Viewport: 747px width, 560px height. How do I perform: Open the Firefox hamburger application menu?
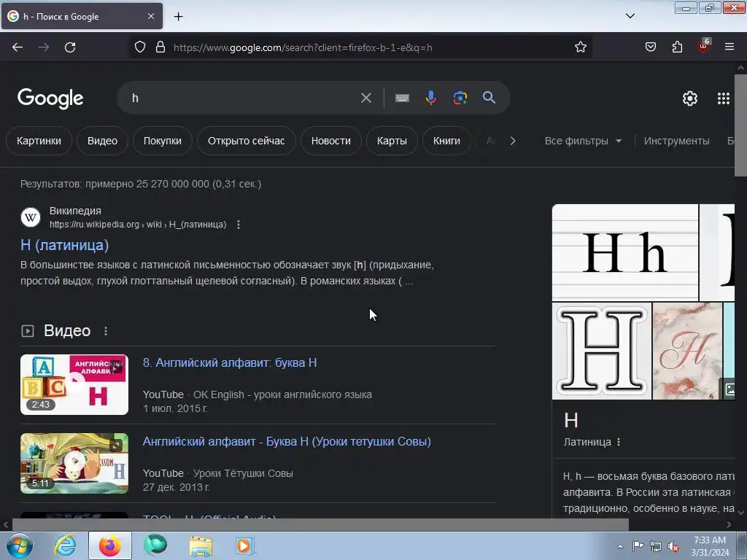729,47
